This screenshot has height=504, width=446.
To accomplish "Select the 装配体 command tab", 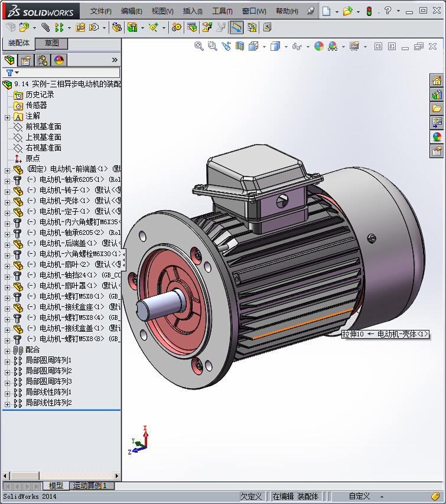I will (x=19, y=43).
